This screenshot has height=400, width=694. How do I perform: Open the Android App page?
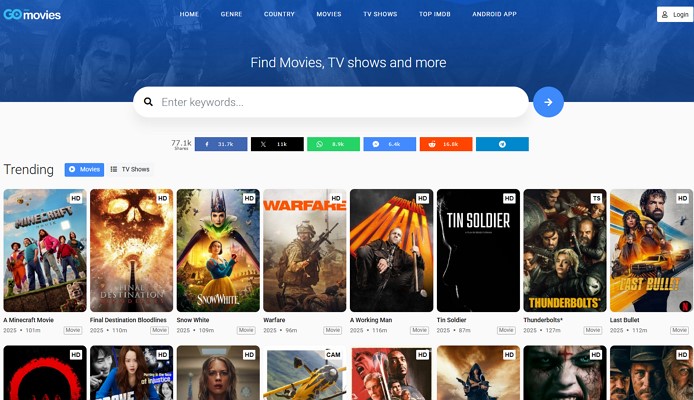pyautogui.click(x=494, y=14)
